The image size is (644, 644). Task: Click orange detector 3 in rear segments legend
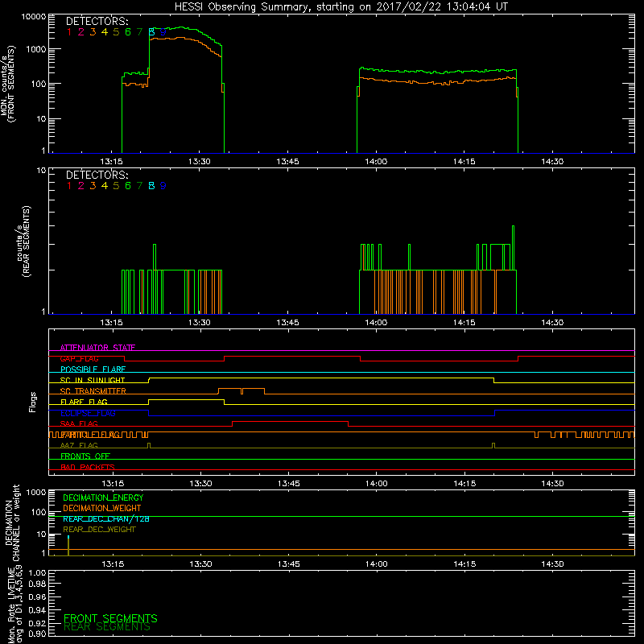(x=93, y=186)
